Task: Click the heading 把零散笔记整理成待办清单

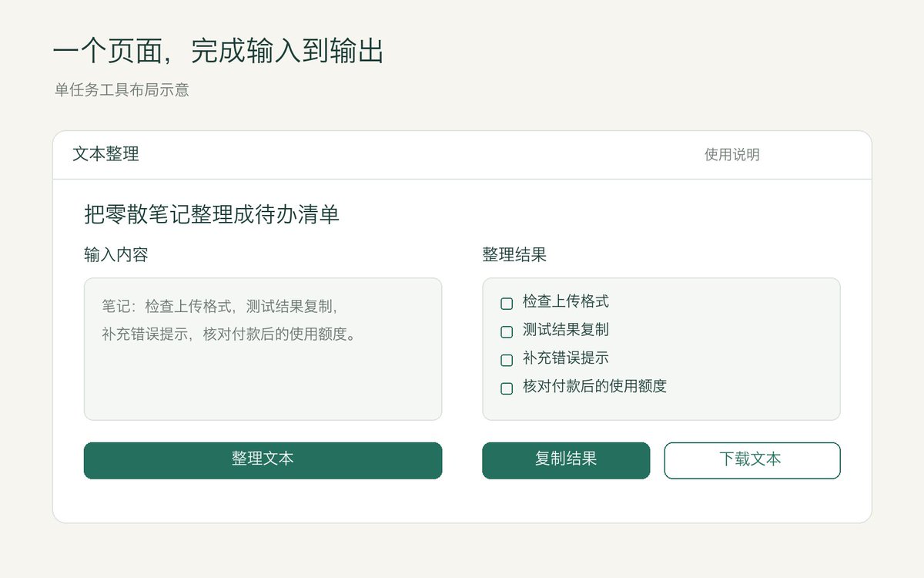Action: pyautogui.click(x=212, y=215)
